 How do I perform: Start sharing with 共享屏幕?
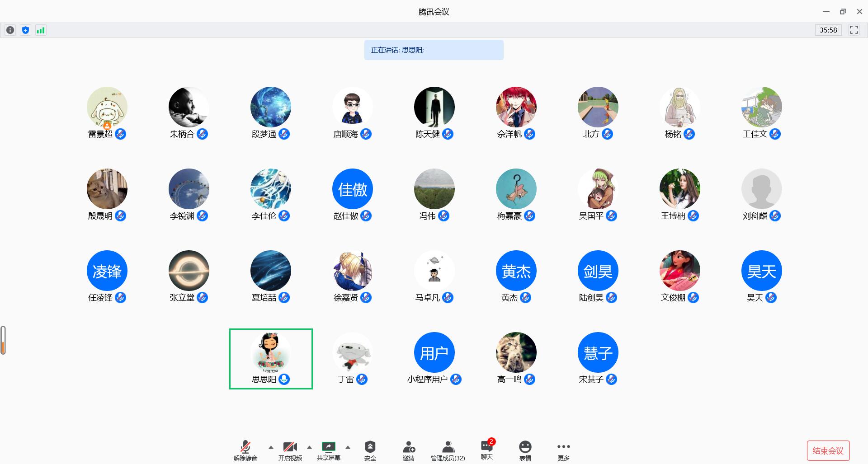328,450
